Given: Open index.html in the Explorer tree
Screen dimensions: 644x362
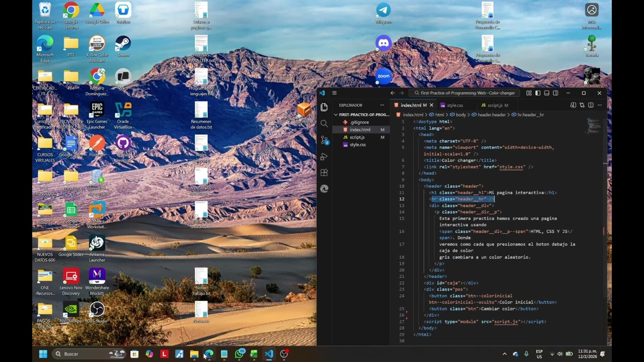Looking at the screenshot, I should (361, 130).
